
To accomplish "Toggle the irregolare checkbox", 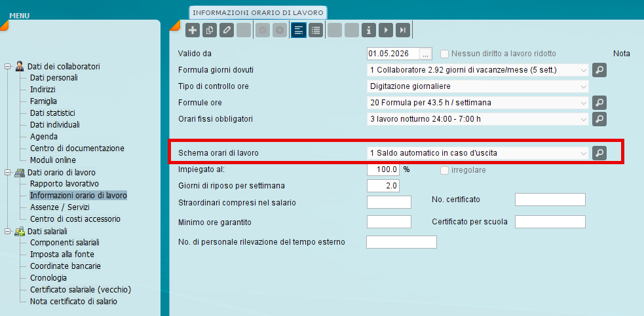I will pos(444,170).
